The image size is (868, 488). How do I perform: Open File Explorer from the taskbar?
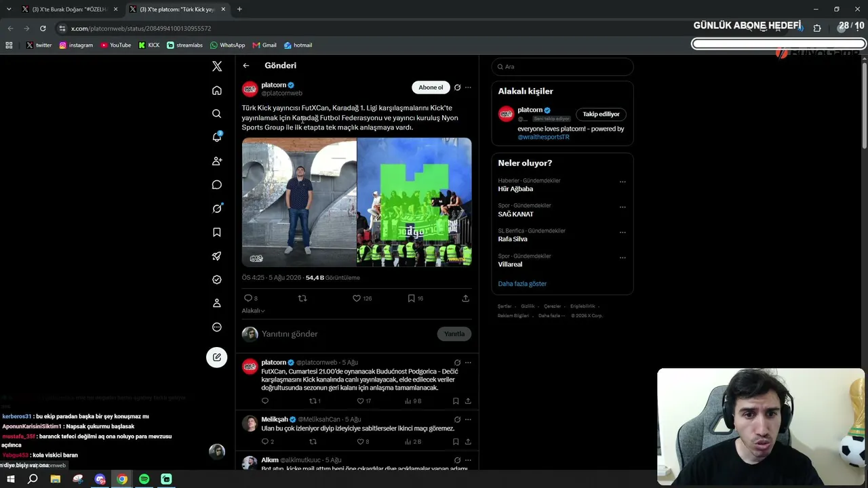56,479
